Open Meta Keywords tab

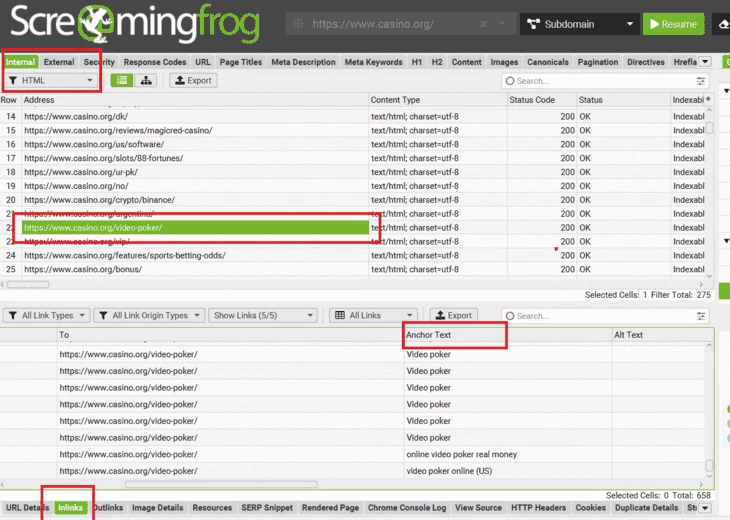(x=373, y=62)
